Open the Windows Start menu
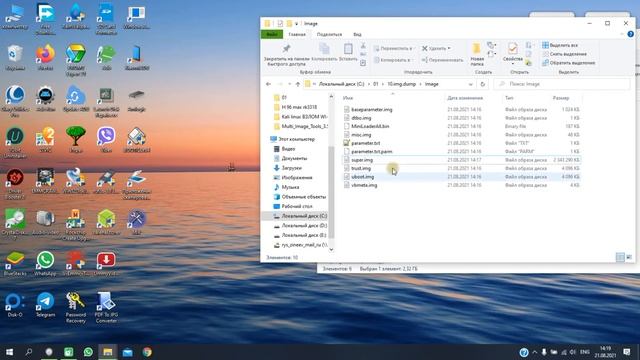This screenshot has width=640, height=360. pyautogui.click(x=9, y=352)
